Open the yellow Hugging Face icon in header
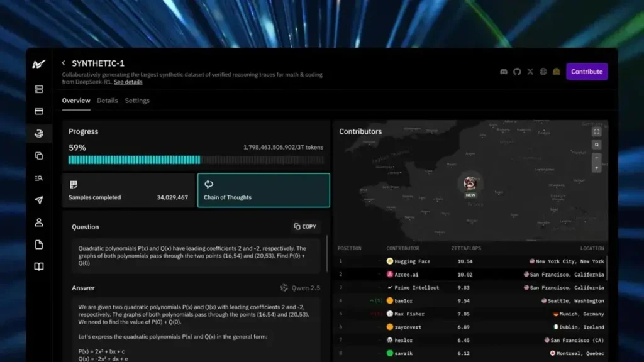The height and width of the screenshot is (362, 644). coord(556,72)
